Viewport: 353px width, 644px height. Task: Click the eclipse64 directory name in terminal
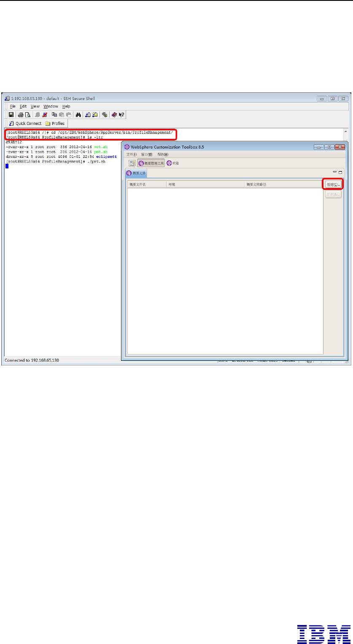[x=106, y=156]
